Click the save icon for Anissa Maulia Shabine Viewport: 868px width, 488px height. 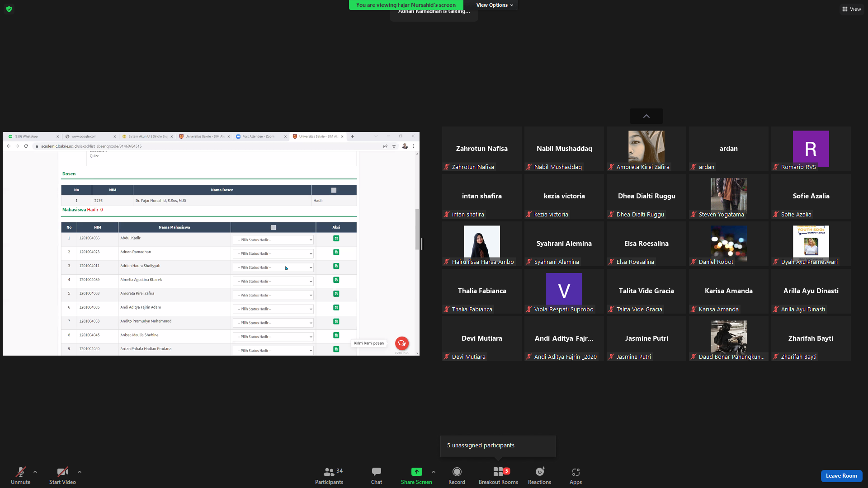pos(336,335)
